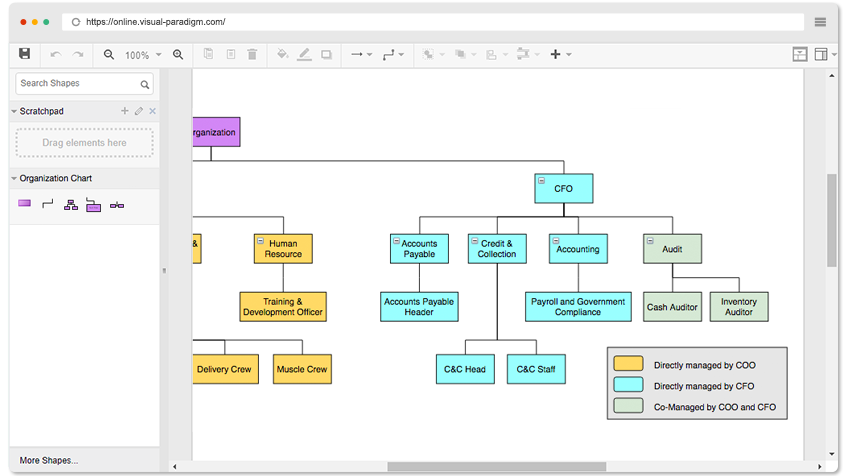Click the Line color pen icon
The image size is (848, 476).
click(x=304, y=54)
